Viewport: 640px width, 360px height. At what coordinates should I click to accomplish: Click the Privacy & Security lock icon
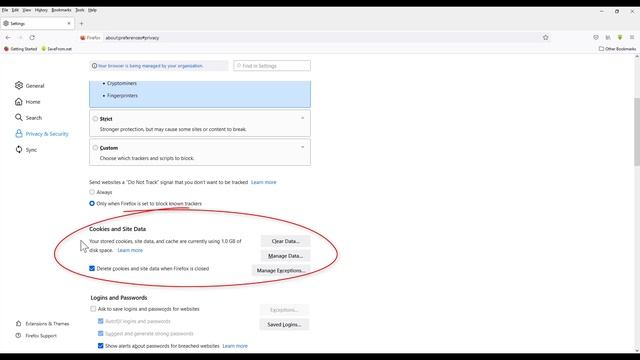[19, 133]
